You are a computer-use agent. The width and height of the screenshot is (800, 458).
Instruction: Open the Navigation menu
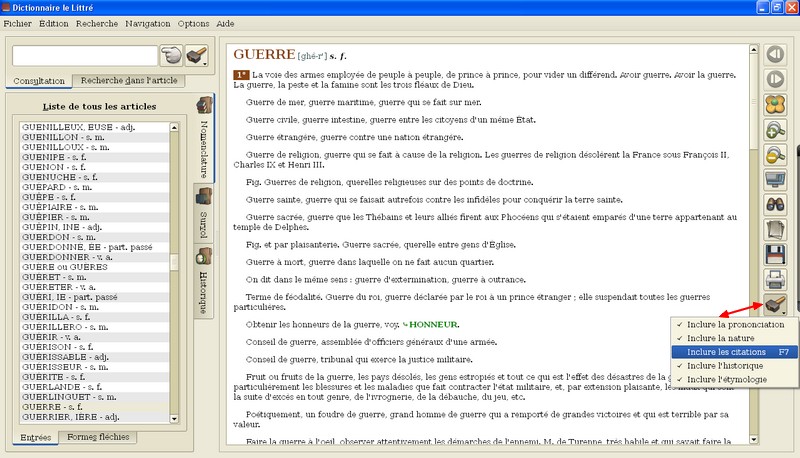[x=148, y=23]
